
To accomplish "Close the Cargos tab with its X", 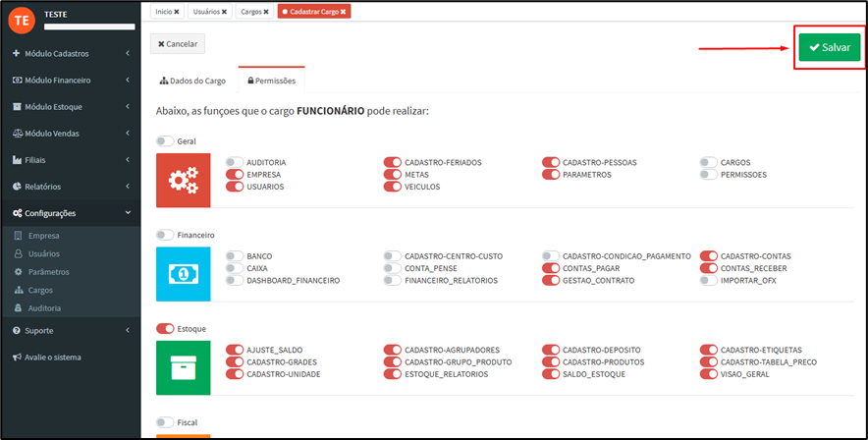I will tap(266, 12).
